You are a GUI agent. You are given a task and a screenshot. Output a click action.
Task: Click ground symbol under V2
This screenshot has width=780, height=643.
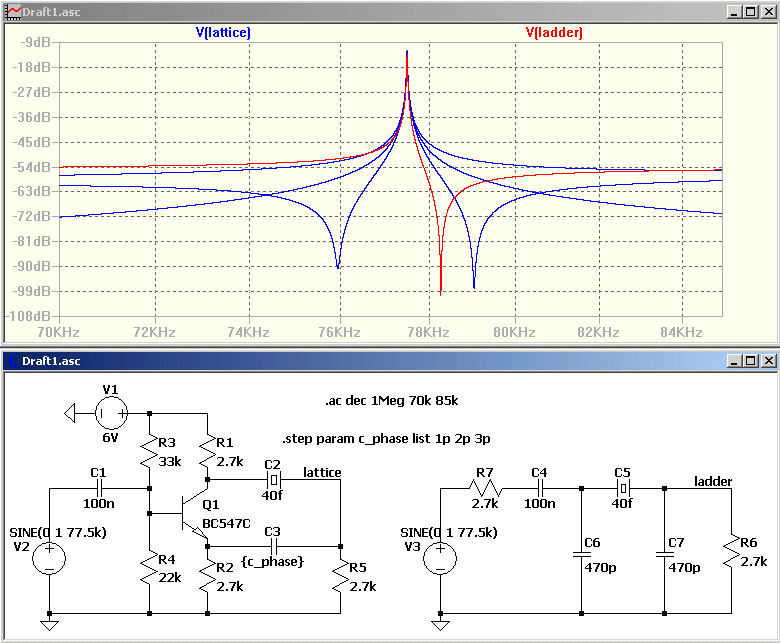point(49,625)
